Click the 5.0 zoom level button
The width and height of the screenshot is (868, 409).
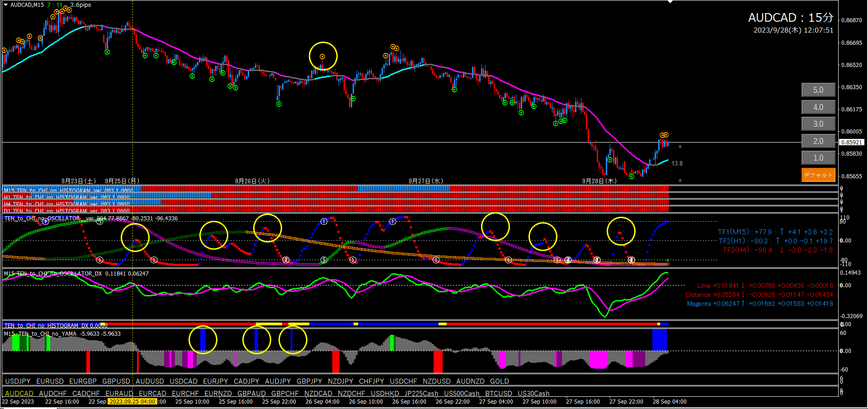pyautogui.click(x=818, y=90)
